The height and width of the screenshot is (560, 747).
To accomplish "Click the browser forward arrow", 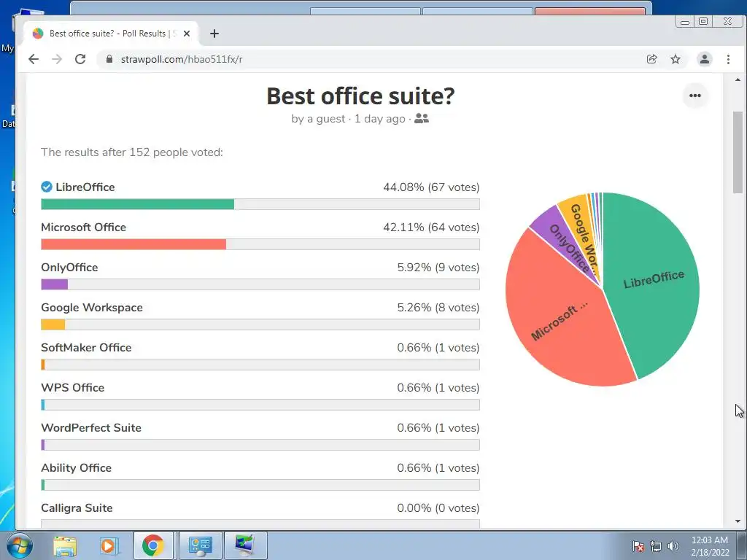I will point(57,59).
